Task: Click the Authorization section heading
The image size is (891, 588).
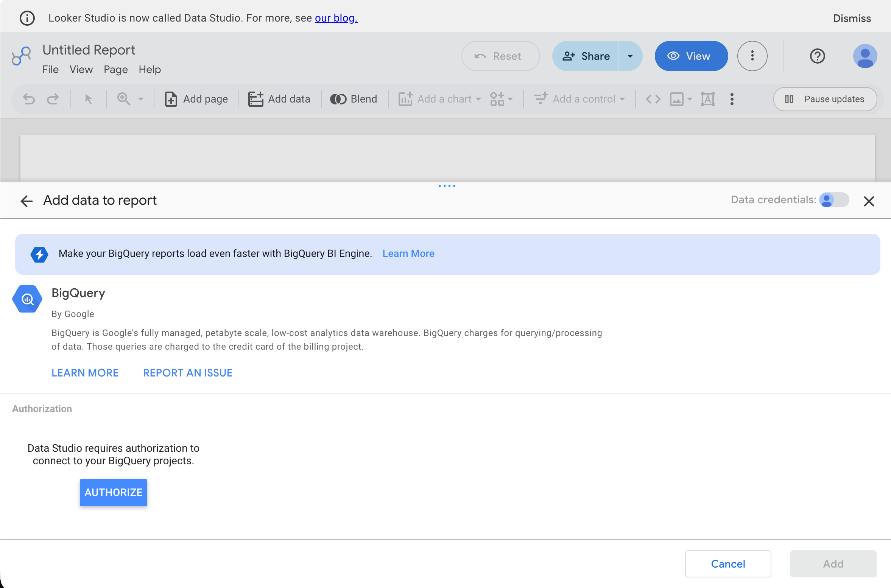Action: (x=42, y=409)
